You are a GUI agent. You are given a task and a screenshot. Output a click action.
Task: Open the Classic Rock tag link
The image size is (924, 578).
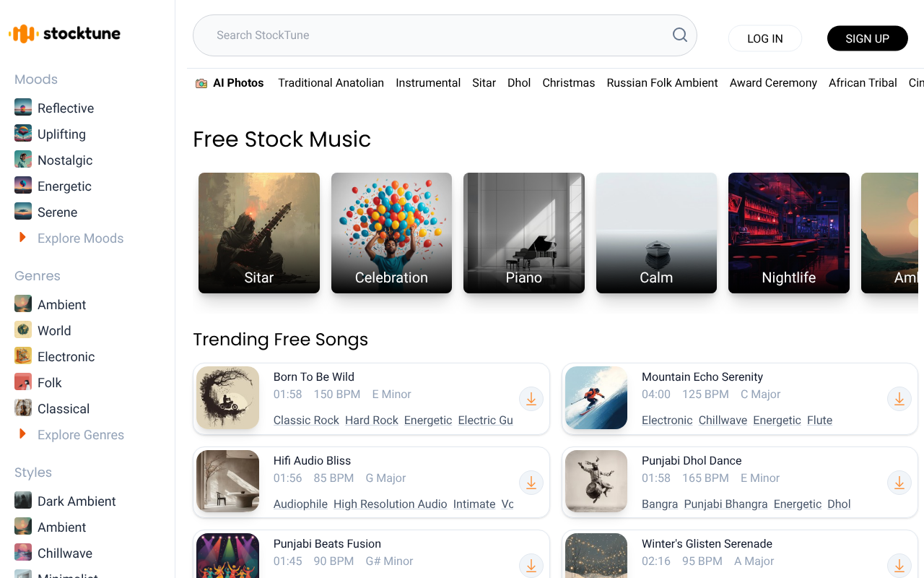(x=305, y=420)
